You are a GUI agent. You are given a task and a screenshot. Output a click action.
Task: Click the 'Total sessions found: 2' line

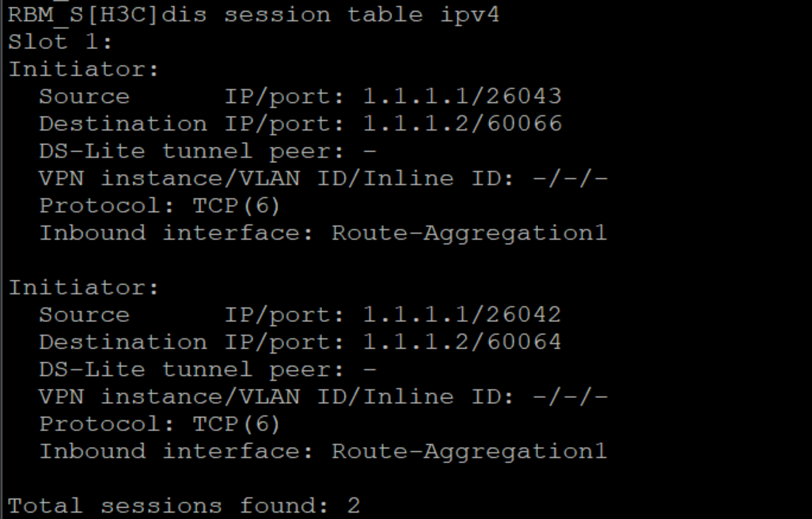point(184,506)
